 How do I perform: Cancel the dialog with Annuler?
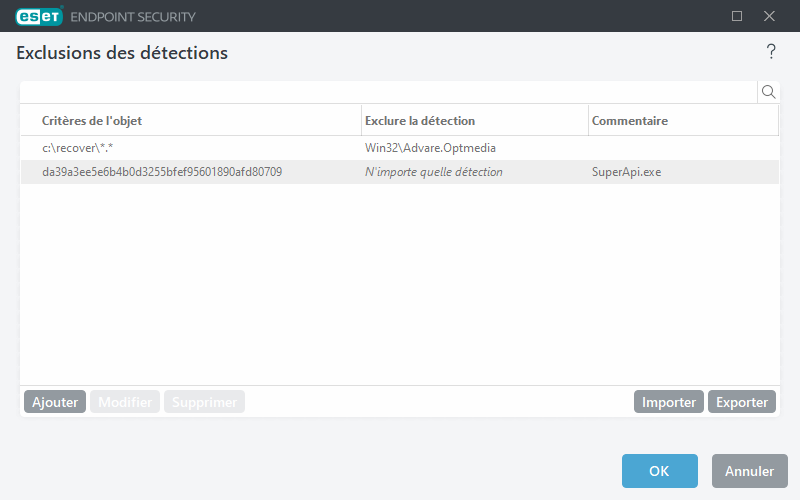click(749, 471)
